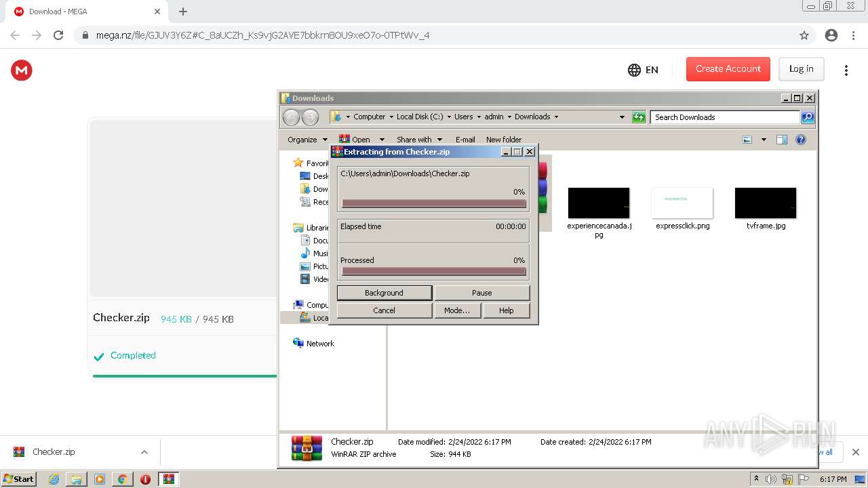Select the expressclick.png file
This screenshot has width=868, height=488.
coord(682,210)
